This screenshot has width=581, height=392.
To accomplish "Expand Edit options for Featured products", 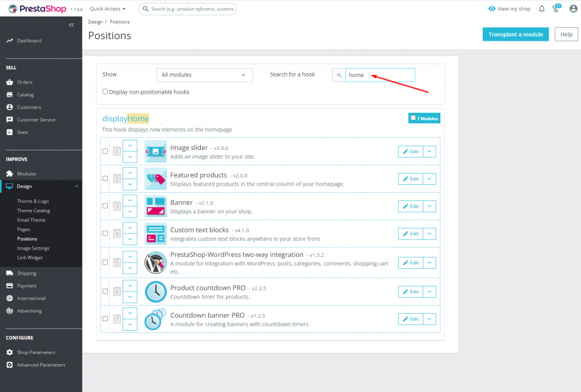I will (430, 179).
